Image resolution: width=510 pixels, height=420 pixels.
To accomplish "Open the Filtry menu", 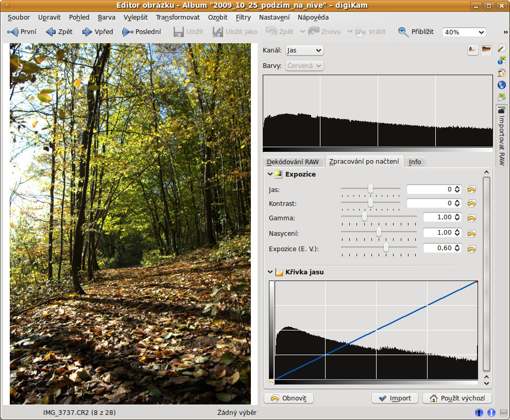I will [243, 17].
